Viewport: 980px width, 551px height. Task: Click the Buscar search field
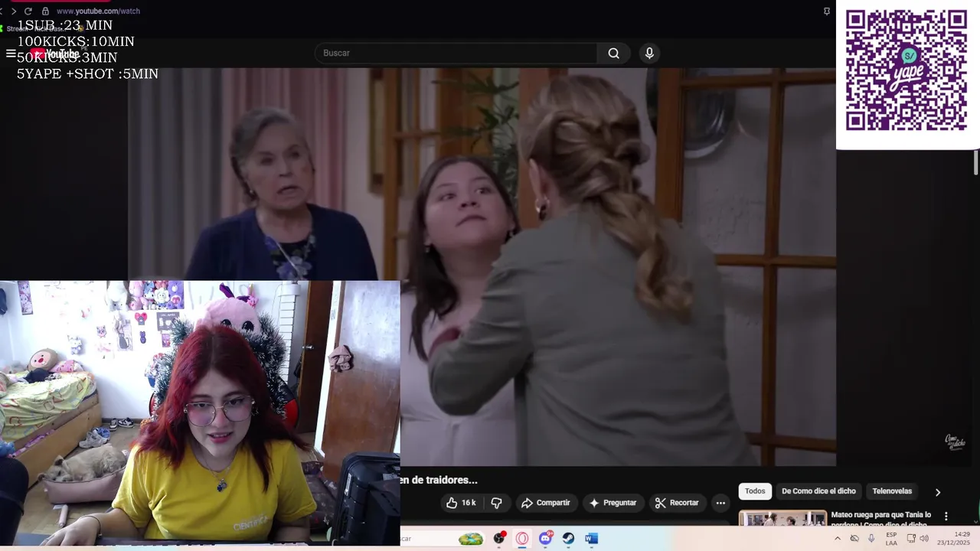click(456, 53)
